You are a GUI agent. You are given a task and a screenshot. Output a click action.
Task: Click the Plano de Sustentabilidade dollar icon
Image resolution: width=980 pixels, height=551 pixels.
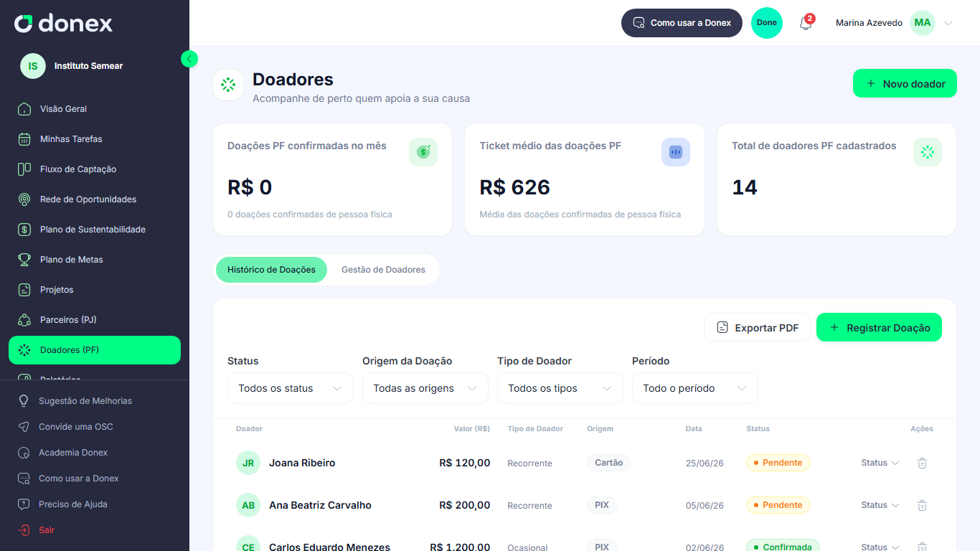[24, 230]
